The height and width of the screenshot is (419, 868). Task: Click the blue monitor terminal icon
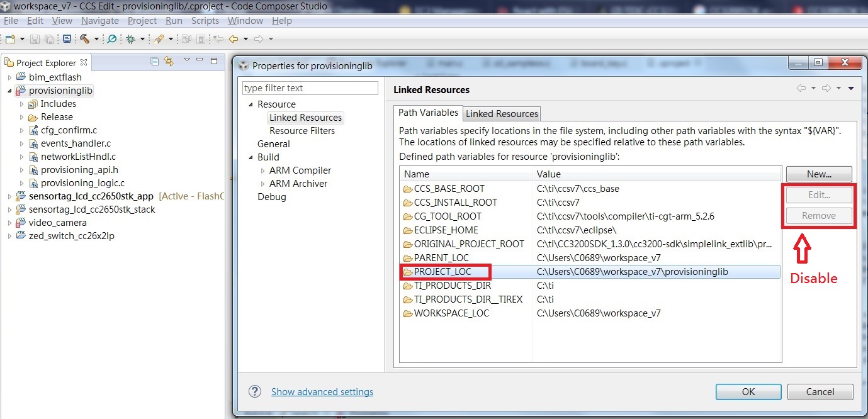[67, 39]
